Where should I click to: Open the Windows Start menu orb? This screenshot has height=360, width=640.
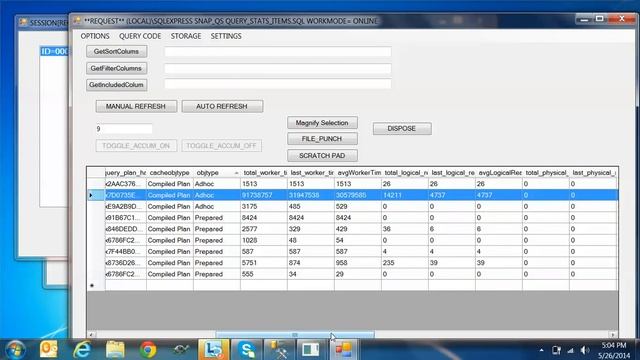click(16, 350)
